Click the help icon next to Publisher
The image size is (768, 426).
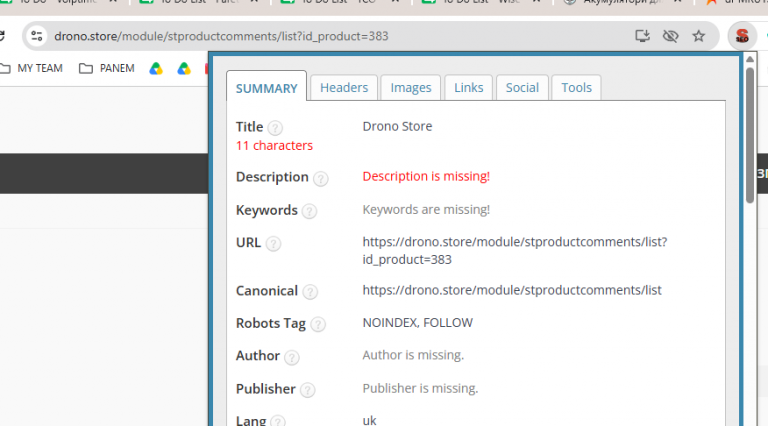tap(308, 390)
